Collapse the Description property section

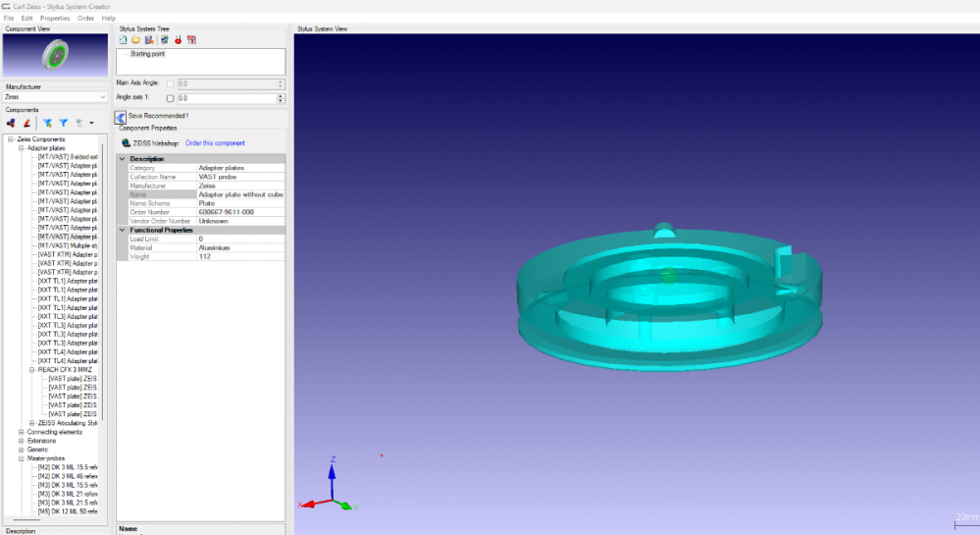(123, 158)
